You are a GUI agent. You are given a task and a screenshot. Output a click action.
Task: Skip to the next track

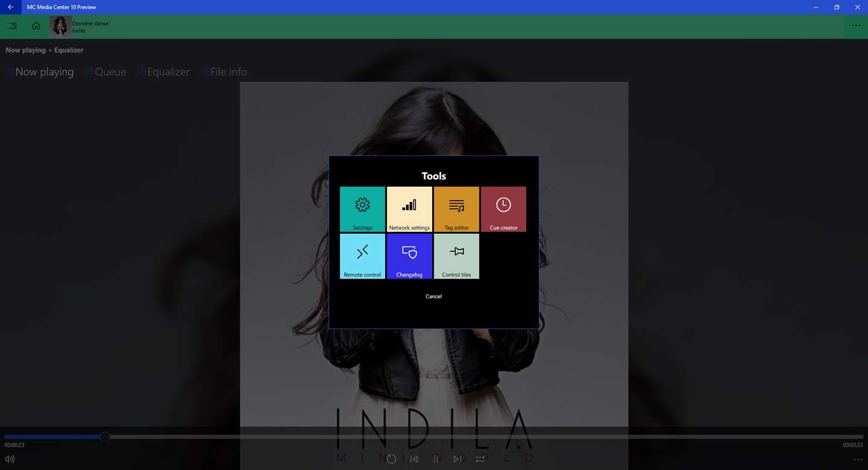tap(458, 459)
